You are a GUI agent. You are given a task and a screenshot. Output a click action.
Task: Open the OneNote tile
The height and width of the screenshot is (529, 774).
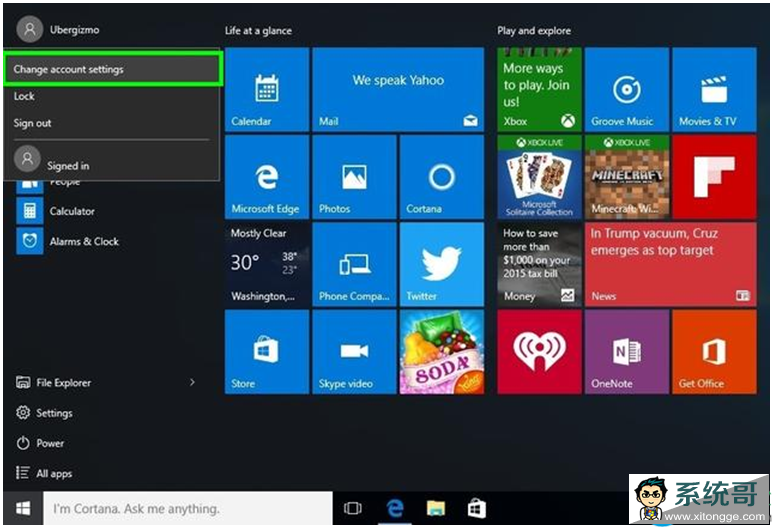click(626, 351)
